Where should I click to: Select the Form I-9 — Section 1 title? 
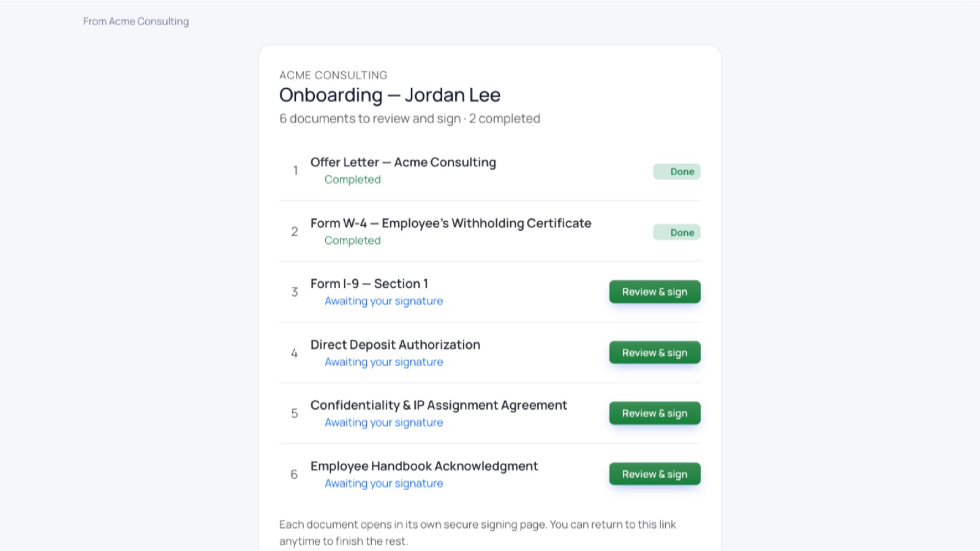[369, 284]
